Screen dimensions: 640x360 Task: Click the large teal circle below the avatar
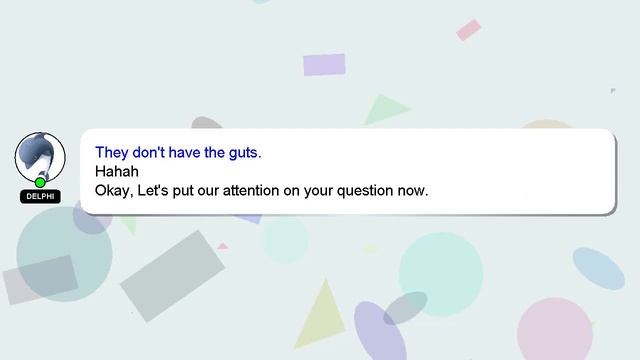click(x=64, y=254)
